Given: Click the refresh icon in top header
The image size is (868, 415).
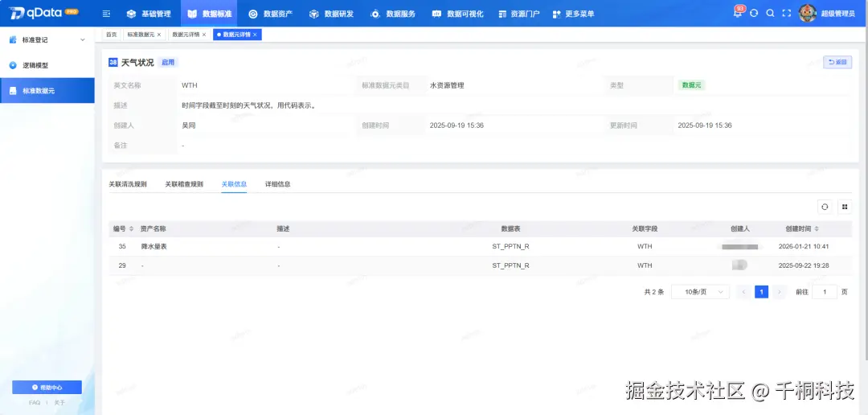Looking at the screenshot, I should [x=753, y=14].
